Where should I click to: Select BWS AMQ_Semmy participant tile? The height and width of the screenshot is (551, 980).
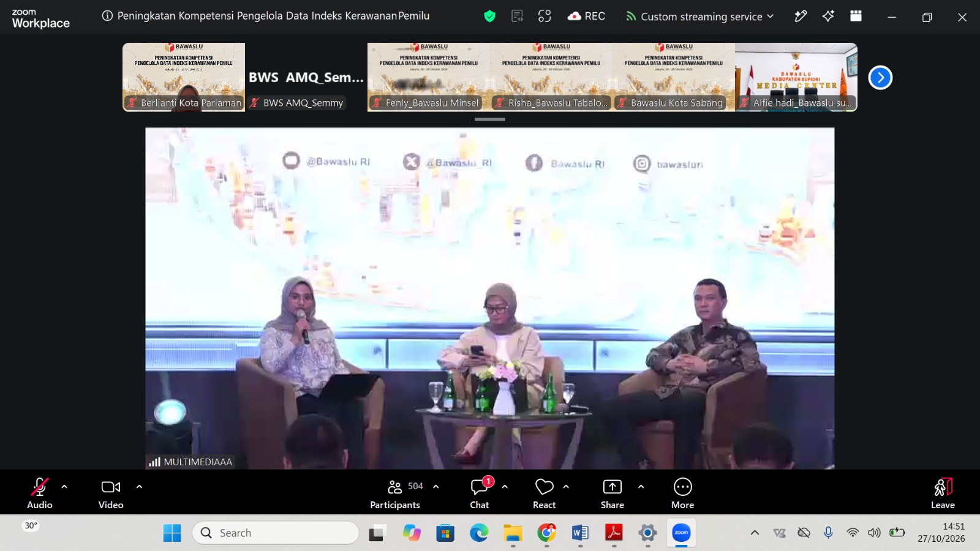pos(306,77)
